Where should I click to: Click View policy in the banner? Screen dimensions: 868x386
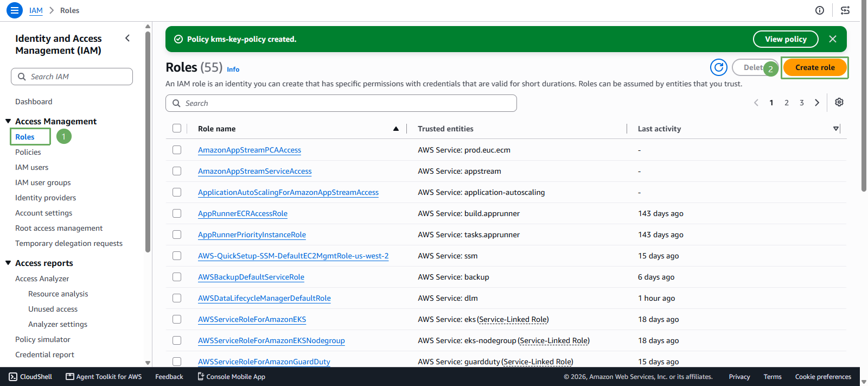(786, 39)
